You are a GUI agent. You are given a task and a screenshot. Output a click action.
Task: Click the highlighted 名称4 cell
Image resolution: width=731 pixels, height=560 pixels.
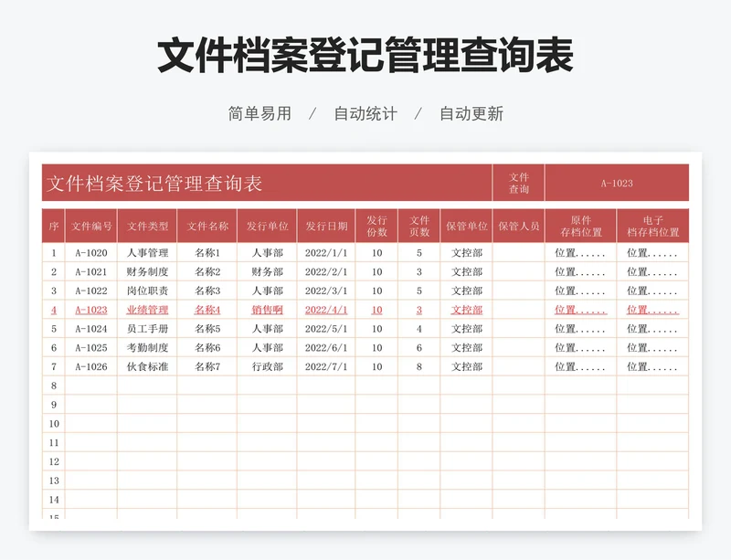[207, 310]
